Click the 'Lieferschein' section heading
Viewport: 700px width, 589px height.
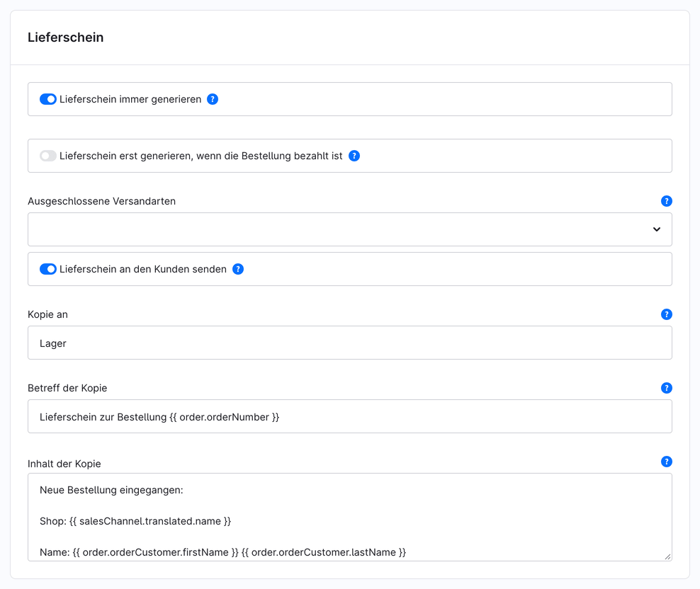pos(66,38)
